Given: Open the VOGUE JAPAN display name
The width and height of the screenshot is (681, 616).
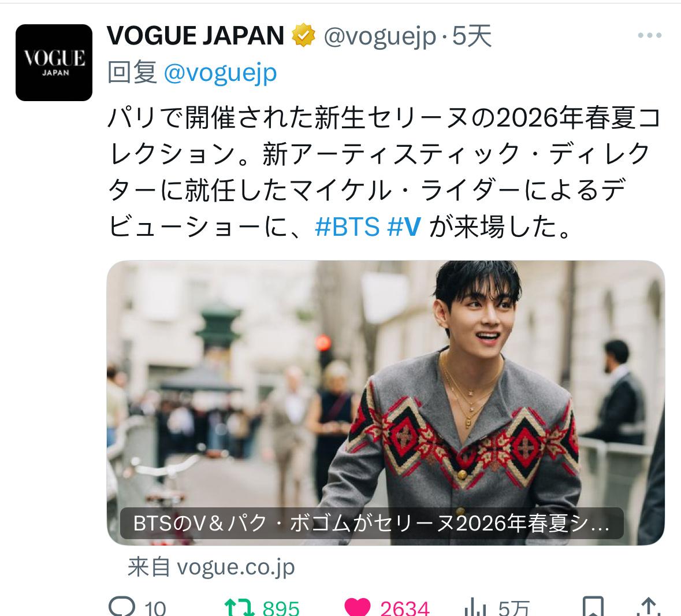Looking at the screenshot, I should point(195,36).
